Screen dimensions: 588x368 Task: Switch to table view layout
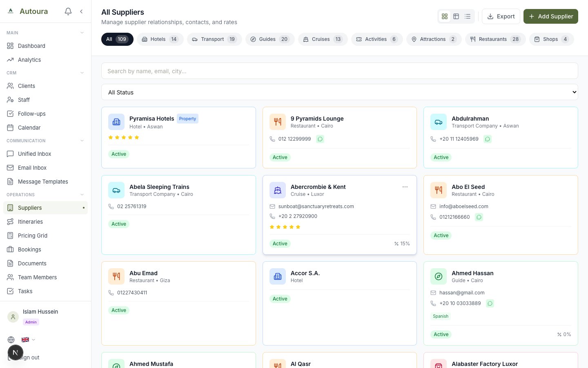click(456, 16)
